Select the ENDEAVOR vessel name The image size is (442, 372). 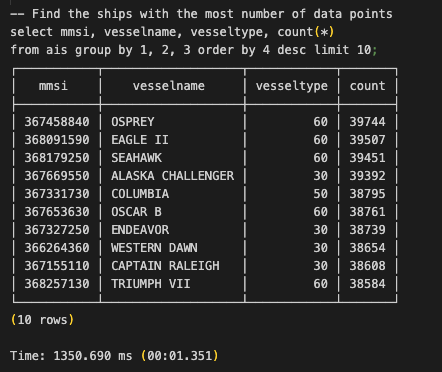tap(140, 230)
